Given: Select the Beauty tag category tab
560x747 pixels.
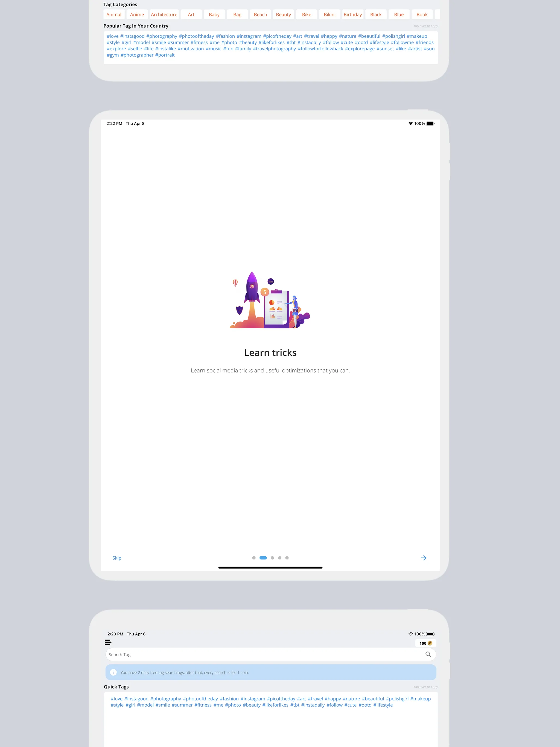Looking at the screenshot, I should point(283,15).
